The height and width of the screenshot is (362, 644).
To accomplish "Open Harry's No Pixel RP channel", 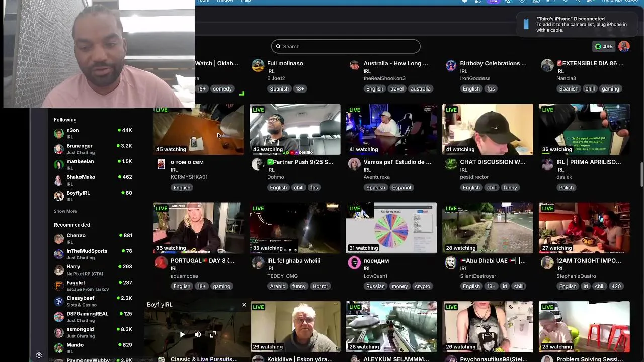I will pos(93,269).
